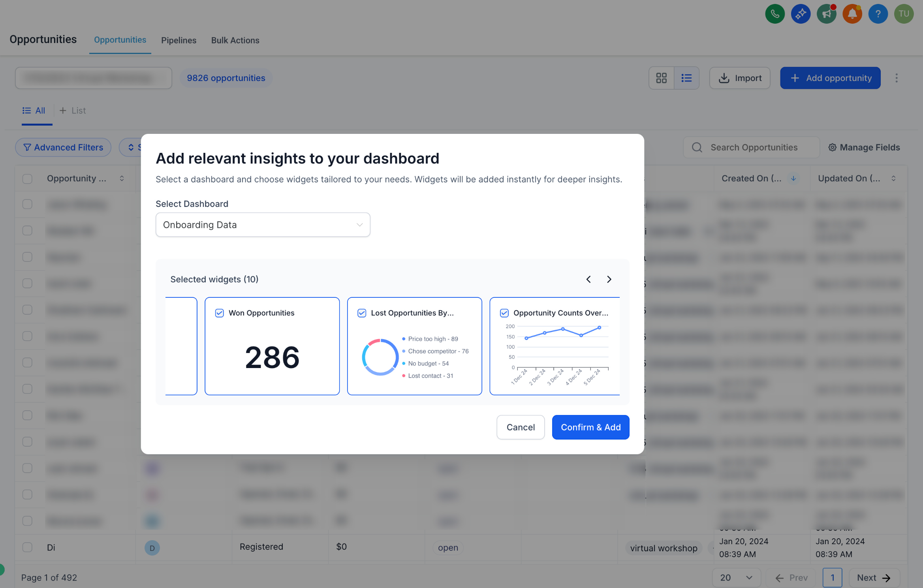Uncheck Opportunity Counts Over widget checkbox
Screen dimensions: 923x588
coord(504,313)
